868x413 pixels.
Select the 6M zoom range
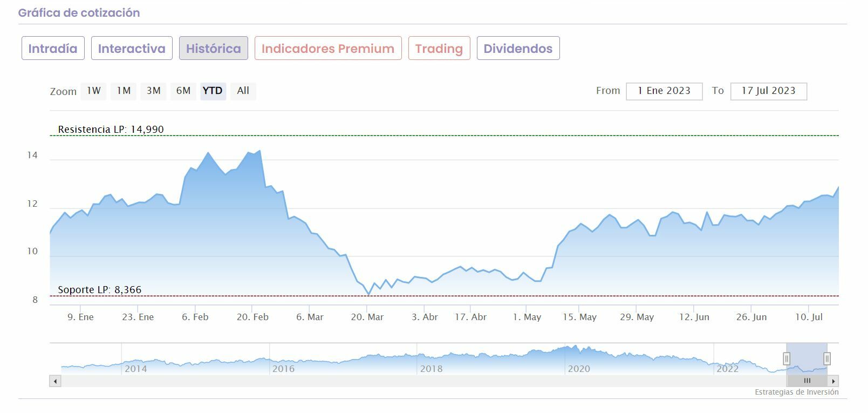coord(183,91)
